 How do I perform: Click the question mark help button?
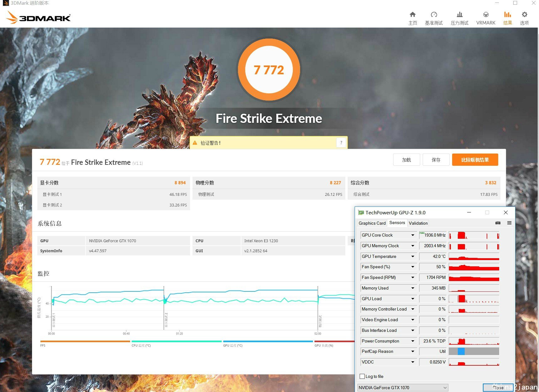tap(341, 143)
